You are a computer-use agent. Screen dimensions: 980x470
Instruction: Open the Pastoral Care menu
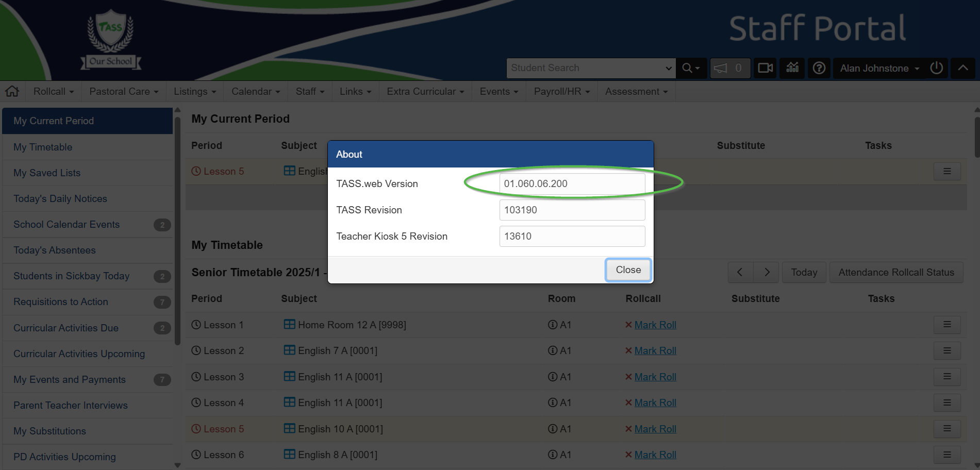pyautogui.click(x=124, y=91)
